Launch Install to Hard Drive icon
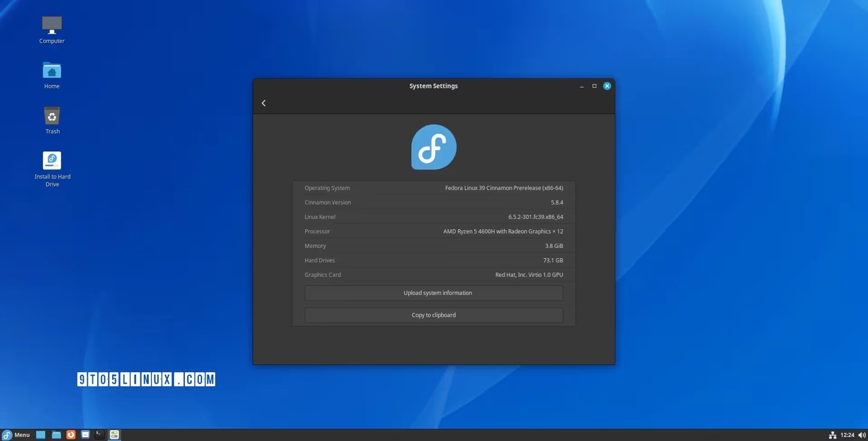The width and height of the screenshot is (868, 441). (x=52, y=169)
